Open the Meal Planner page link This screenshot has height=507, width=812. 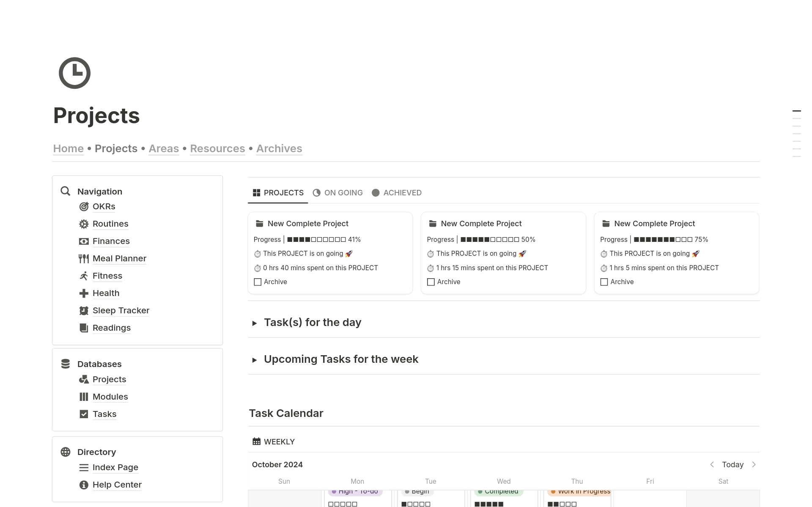pos(119,258)
